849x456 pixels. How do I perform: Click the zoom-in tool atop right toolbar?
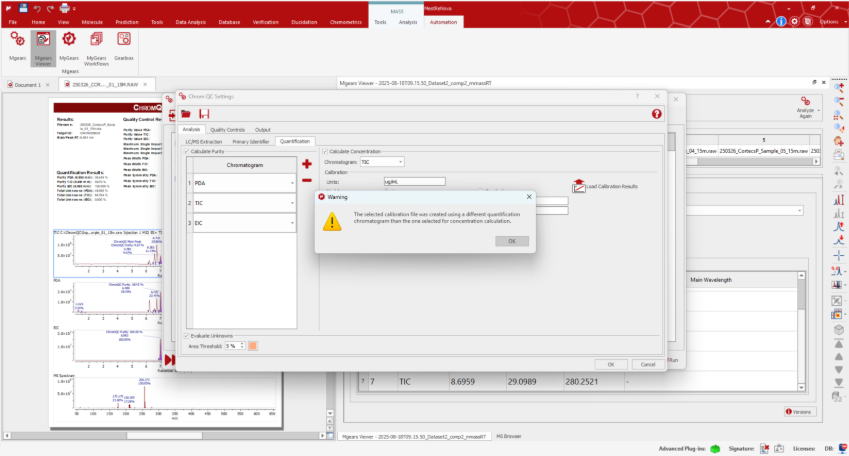coord(839,87)
